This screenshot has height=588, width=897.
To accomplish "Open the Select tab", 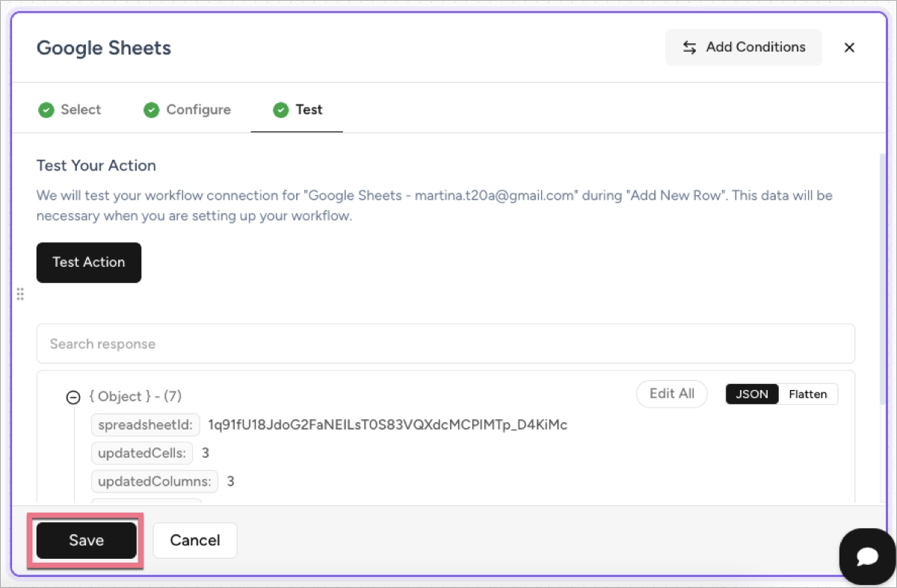I will [81, 109].
